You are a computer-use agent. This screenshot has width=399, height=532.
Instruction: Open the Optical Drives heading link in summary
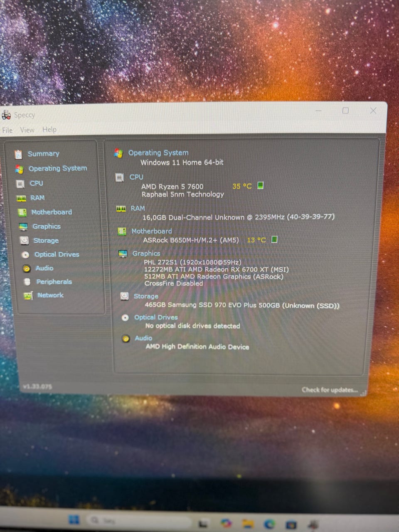click(156, 318)
